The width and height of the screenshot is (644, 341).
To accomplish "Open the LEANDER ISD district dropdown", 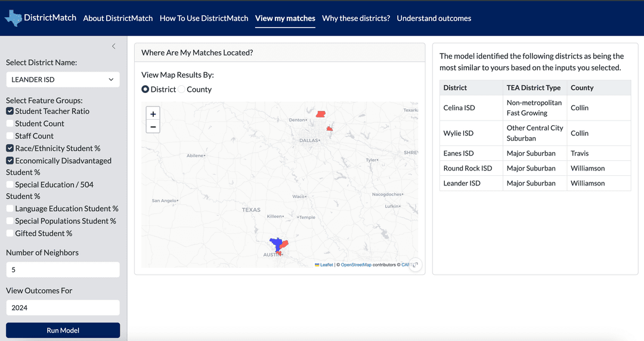I will (x=63, y=80).
